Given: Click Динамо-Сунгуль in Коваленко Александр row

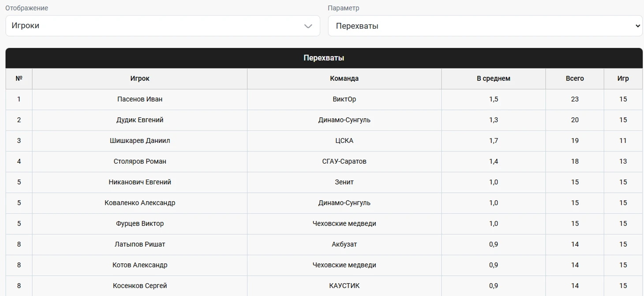Looking at the screenshot, I should coord(344,203).
